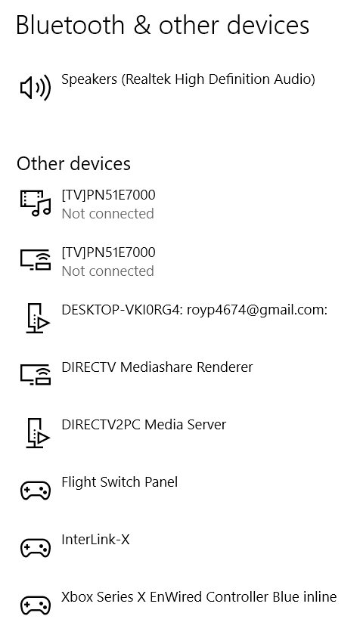Click the InterLink-X gamepad icon
The width and height of the screenshot is (360, 644).
pos(36,548)
